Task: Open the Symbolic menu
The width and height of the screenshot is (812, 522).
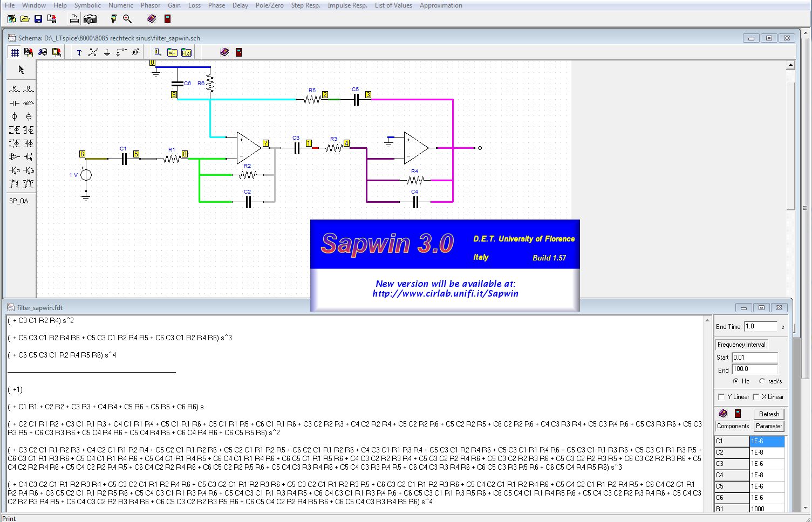Action: pyautogui.click(x=87, y=5)
